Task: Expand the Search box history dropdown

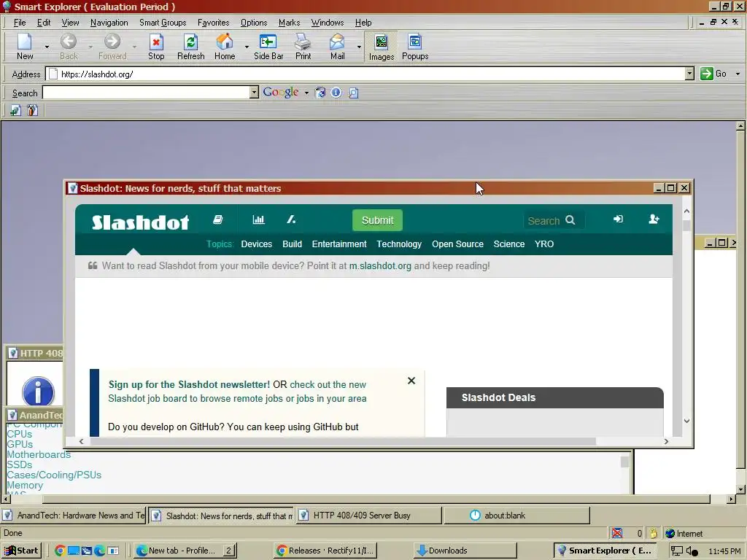Action: tap(254, 93)
